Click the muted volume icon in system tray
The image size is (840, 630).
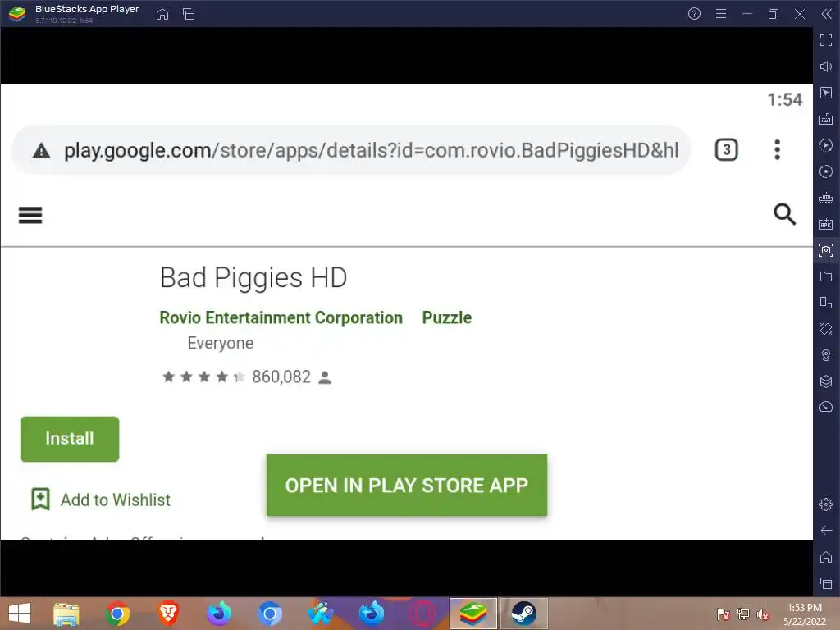coord(763,614)
